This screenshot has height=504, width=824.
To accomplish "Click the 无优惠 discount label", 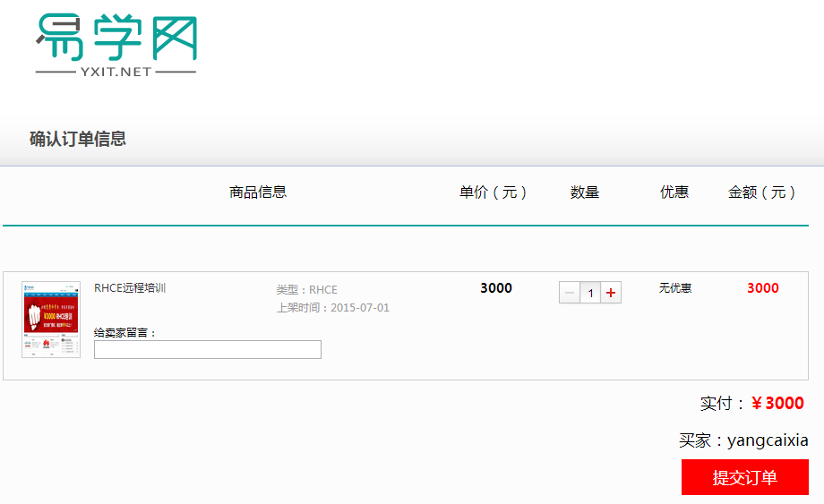I will coord(675,288).
